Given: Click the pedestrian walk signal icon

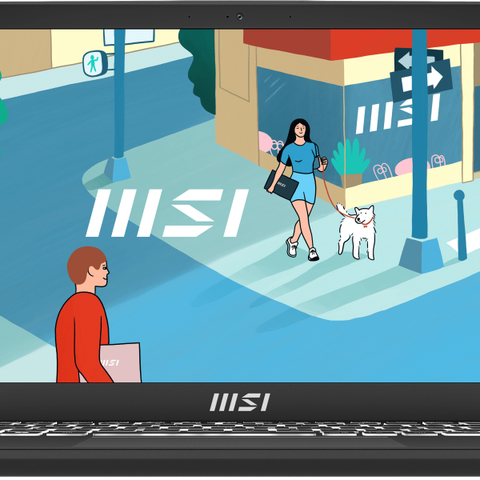Looking at the screenshot, I should pos(95,63).
